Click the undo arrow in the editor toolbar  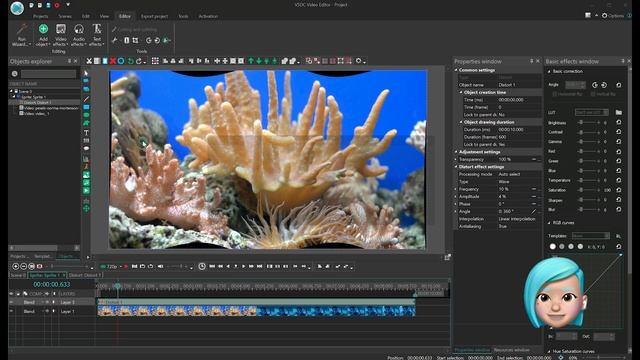pyautogui.click(x=131, y=61)
